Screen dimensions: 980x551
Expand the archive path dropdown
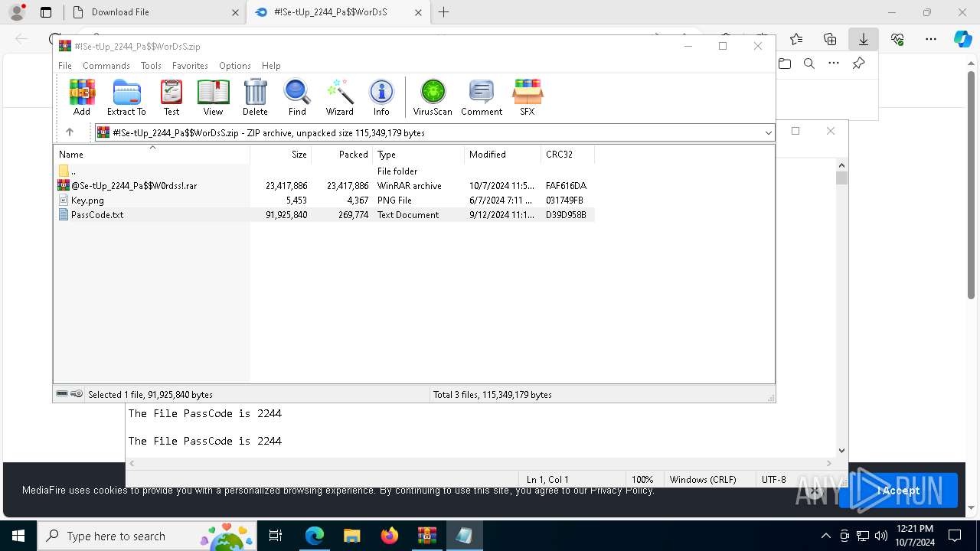pos(768,133)
